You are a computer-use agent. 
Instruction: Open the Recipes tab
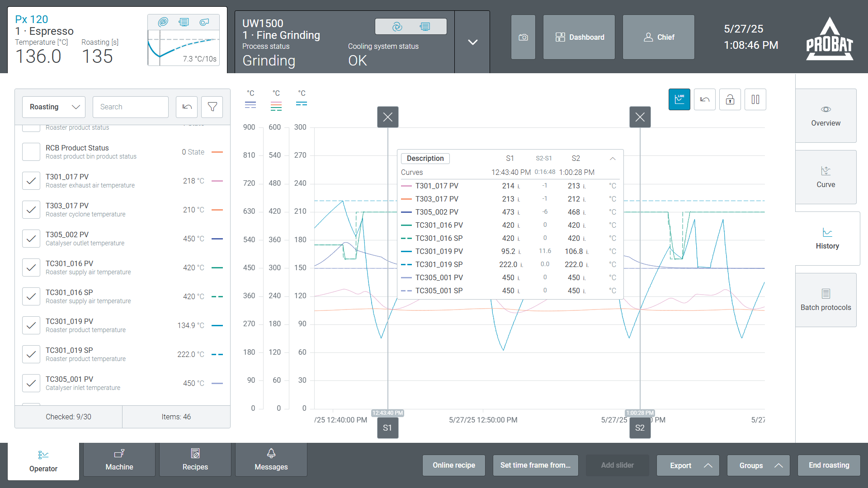195,460
